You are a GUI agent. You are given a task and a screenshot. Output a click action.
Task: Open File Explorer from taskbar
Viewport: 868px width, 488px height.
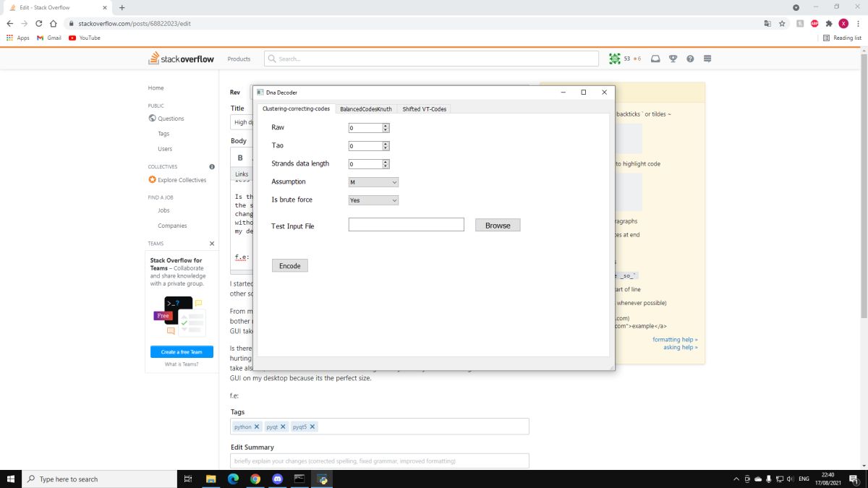coord(211,479)
